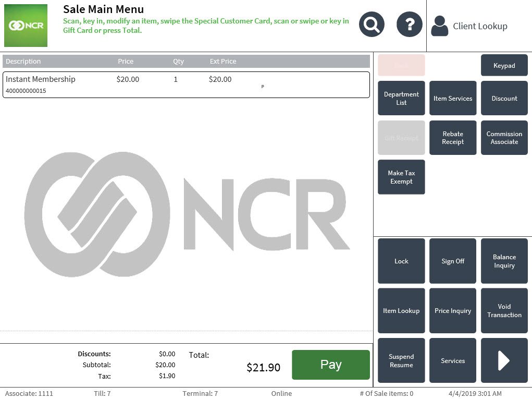Select the Instant Membership item row
This screenshot has height=399, width=532.
point(186,84)
